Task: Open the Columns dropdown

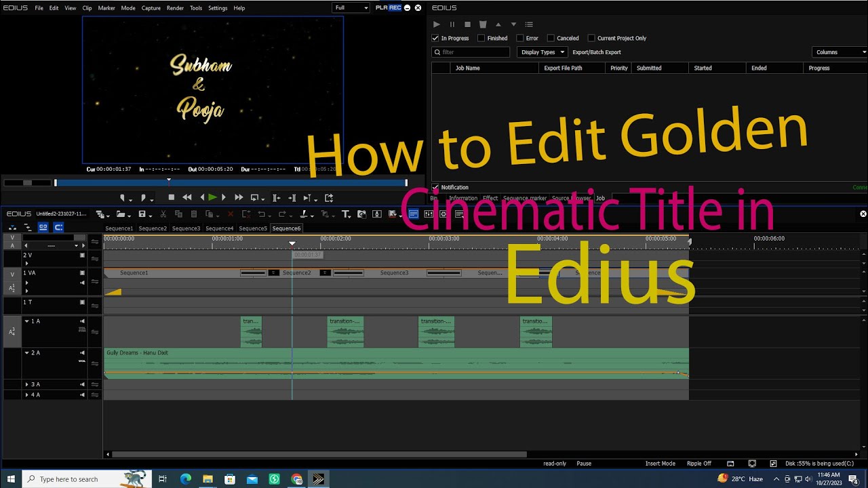Action: pos(840,52)
